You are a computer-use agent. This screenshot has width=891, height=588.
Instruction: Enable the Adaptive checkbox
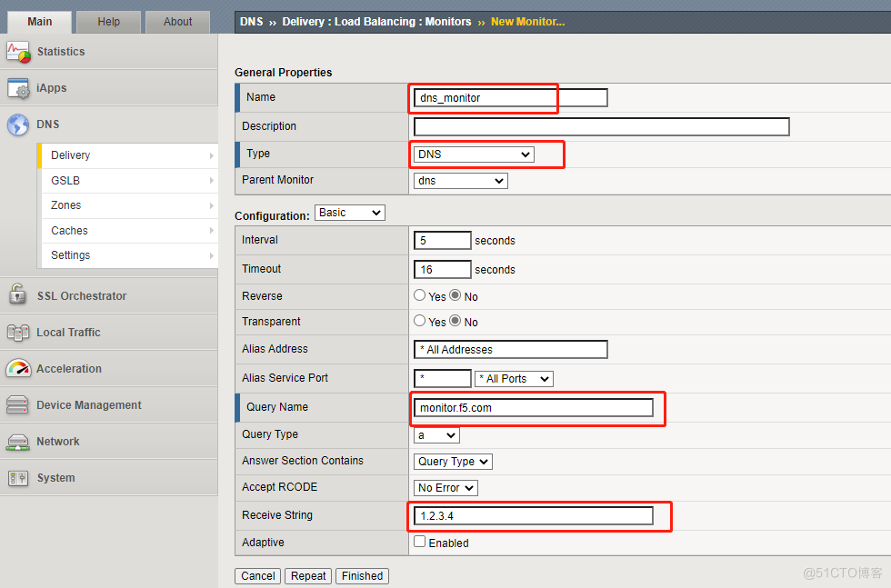(x=420, y=542)
